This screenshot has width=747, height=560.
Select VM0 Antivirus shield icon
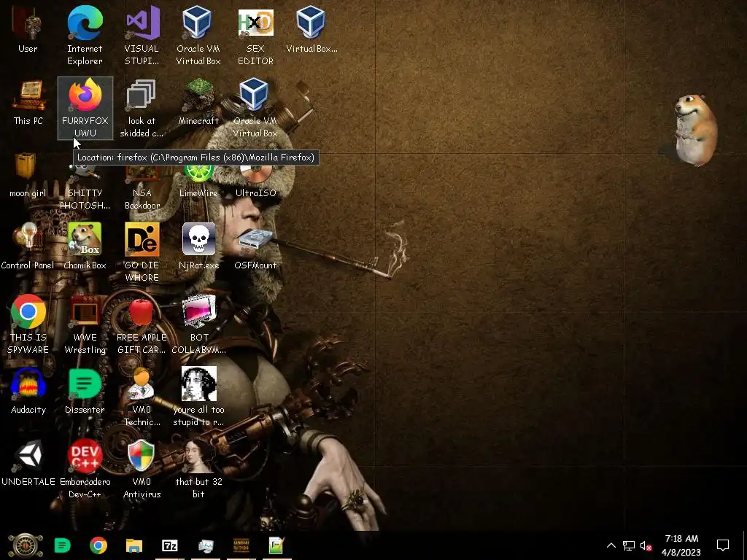[142, 469]
